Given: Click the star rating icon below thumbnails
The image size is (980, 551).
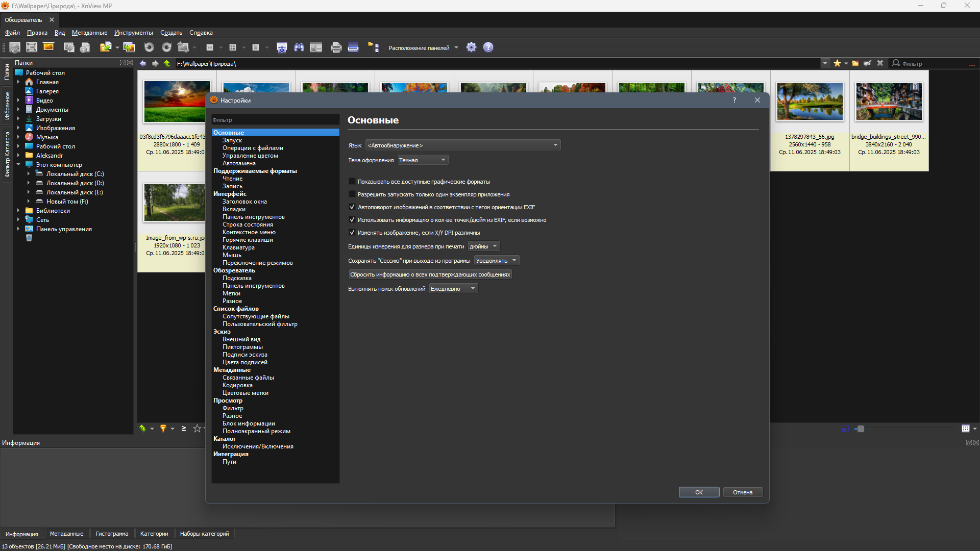Looking at the screenshot, I should pyautogui.click(x=197, y=429).
